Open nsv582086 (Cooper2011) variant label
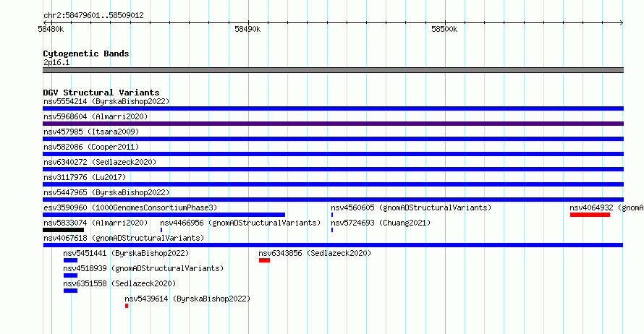The image size is (644, 334). [x=91, y=147]
